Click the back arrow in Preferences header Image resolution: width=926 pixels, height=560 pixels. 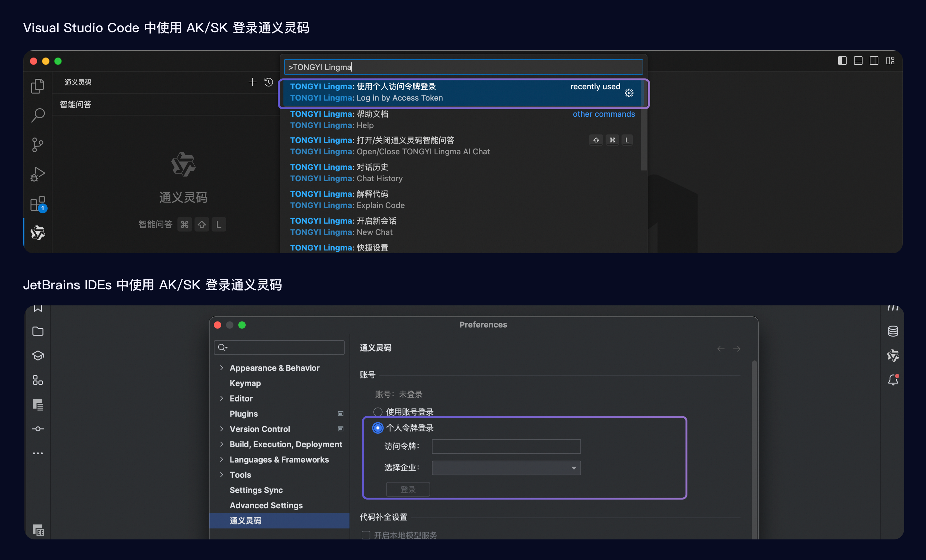pyautogui.click(x=721, y=349)
